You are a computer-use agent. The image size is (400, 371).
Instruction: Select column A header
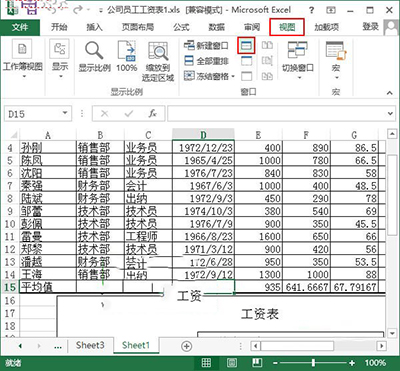[48, 135]
